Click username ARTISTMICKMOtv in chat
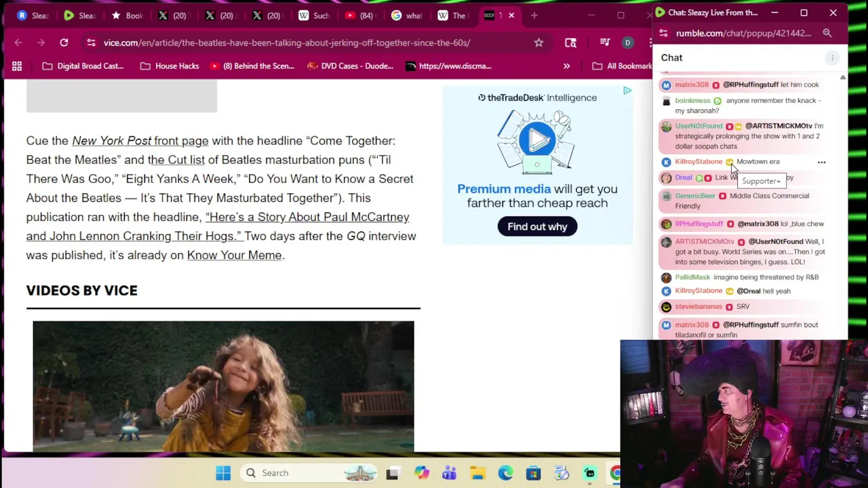The height and width of the screenshot is (488, 868). coord(705,241)
